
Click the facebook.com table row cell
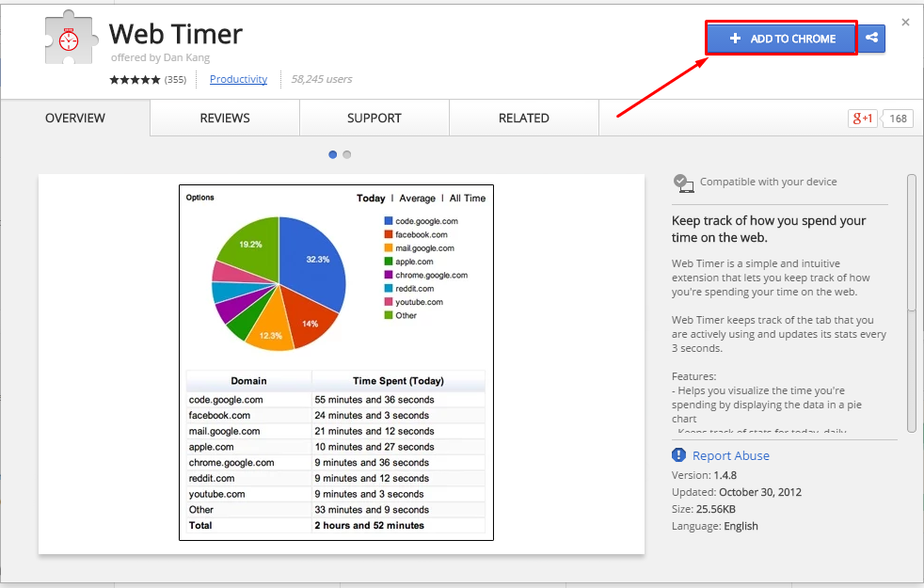[x=248, y=416]
